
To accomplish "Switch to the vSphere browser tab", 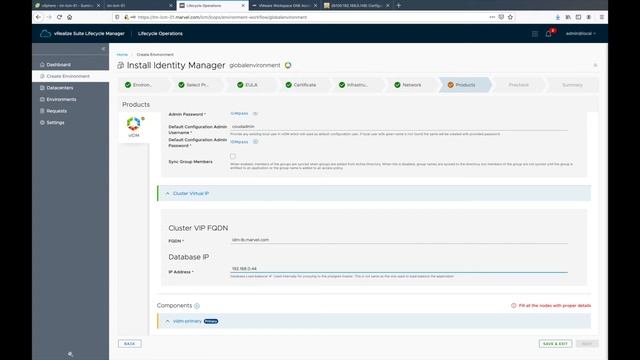I will [67, 6].
